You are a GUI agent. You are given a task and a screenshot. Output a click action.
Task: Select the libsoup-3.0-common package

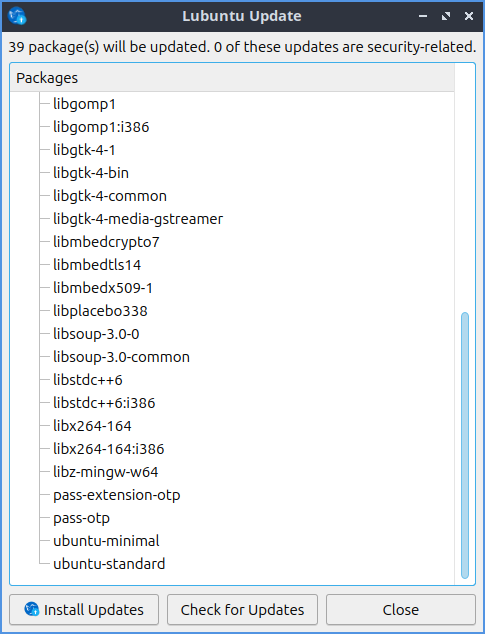[x=121, y=357]
